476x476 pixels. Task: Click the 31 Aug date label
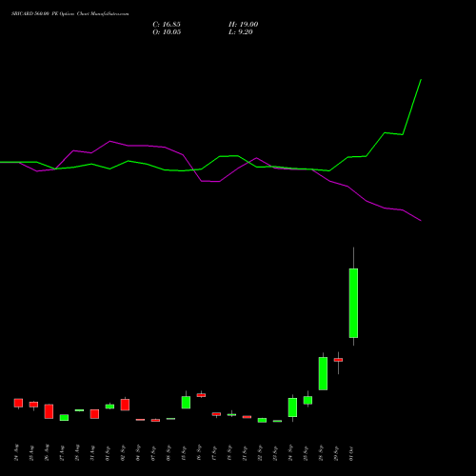(93, 452)
